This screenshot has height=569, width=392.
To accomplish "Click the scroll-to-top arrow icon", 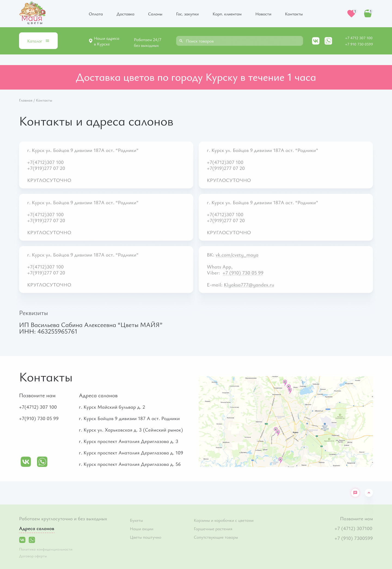I will [369, 492].
